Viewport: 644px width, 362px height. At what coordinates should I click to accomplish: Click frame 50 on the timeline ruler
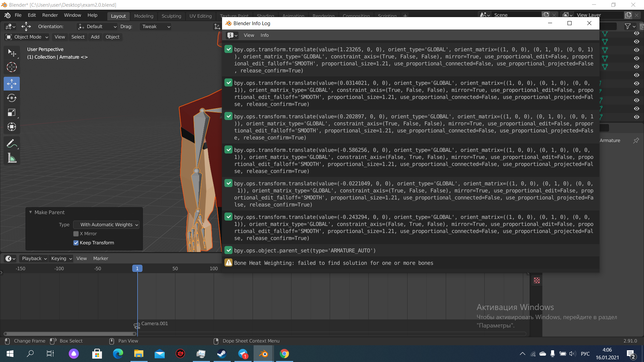coord(175,268)
